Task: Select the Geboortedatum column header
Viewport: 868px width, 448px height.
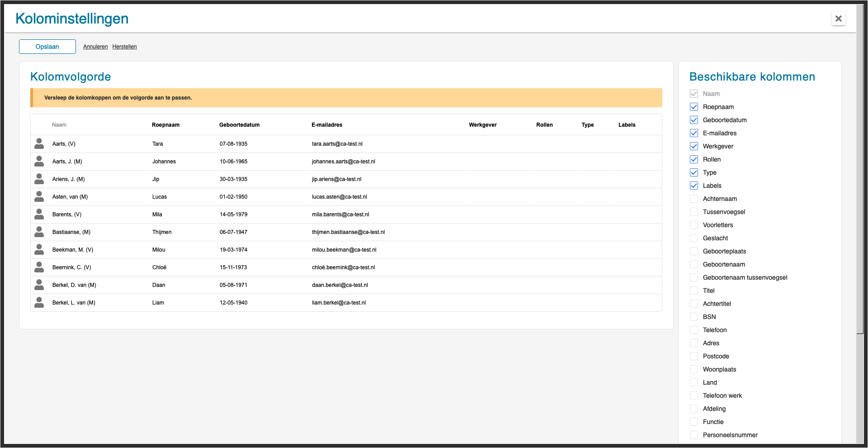Action: coord(239,125)
